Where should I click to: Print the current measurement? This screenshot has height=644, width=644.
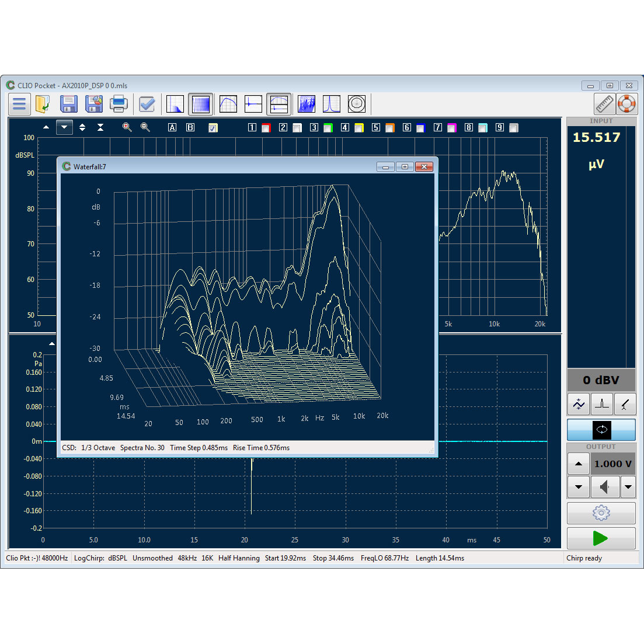[119, 104]
